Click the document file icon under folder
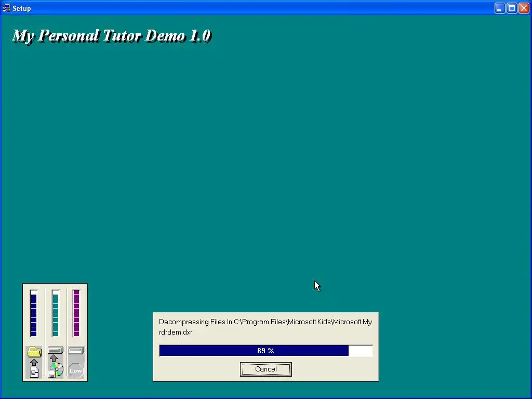 click(34, 372)
